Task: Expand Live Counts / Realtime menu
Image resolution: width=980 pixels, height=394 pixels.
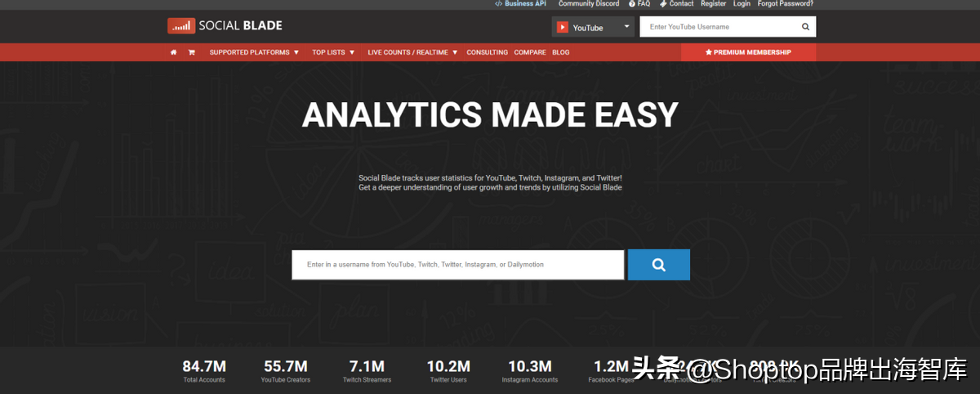Action: [412, 52]
